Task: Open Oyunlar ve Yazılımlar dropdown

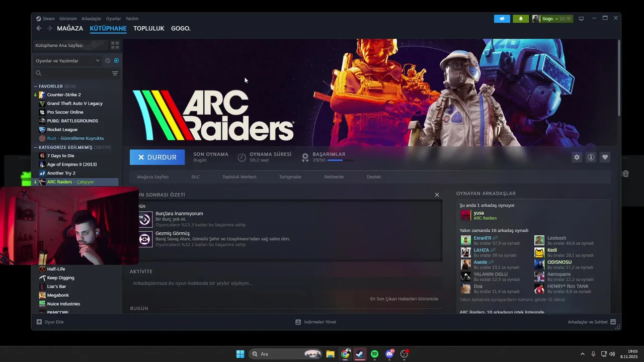Action: [x=67, y=61]
